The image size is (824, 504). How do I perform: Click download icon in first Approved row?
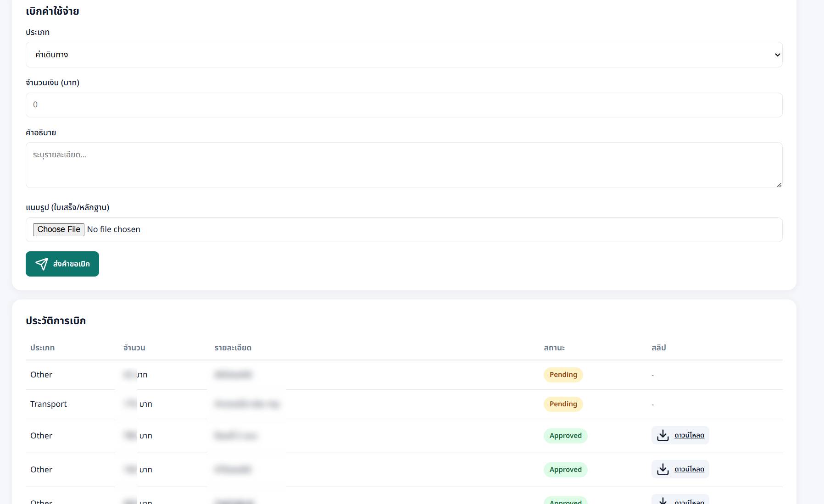663,436
